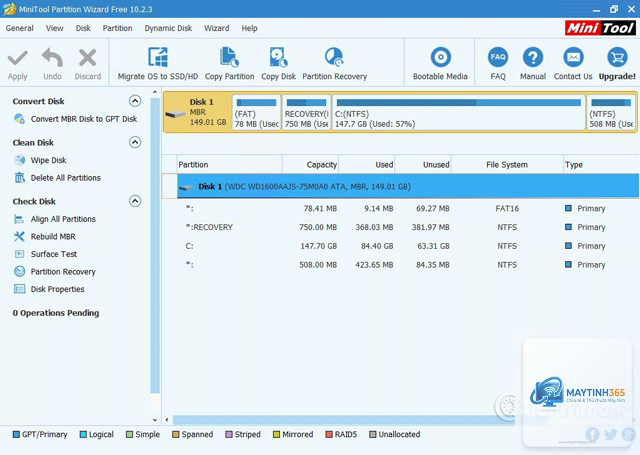
Task: Click the Mirrored legend color swatch
Action: pos(276,434)
